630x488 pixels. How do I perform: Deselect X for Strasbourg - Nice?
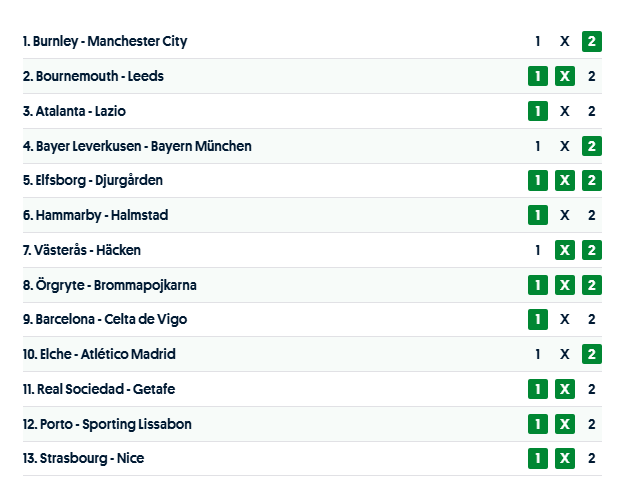[565, 458]
